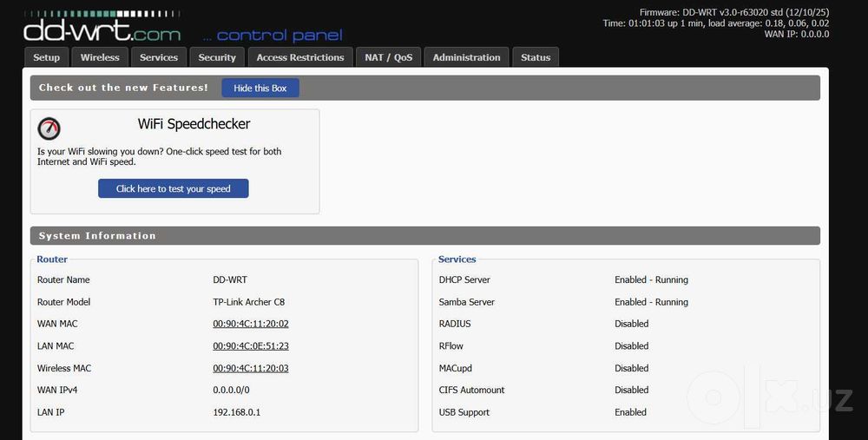
Task: Click the WiFi Speedchecker gauge icon
Action: click(49, 128)
